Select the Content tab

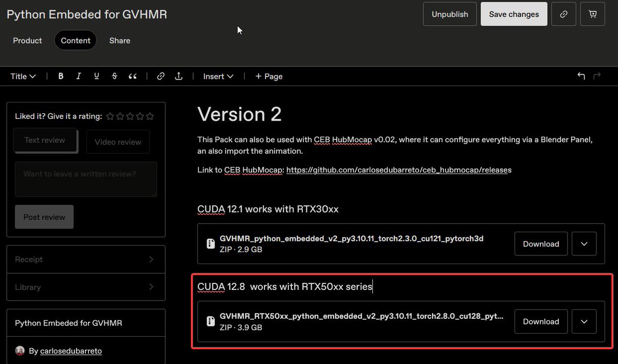(x=76, y=41)
